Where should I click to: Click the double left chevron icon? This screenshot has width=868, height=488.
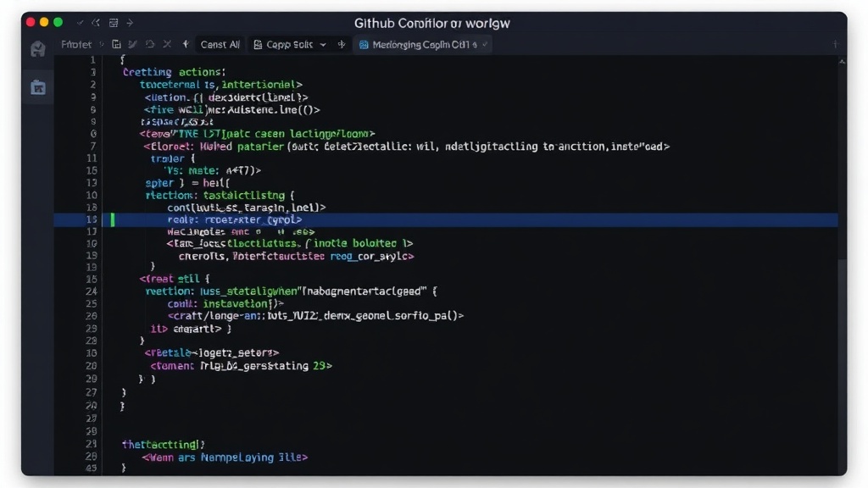96,23
